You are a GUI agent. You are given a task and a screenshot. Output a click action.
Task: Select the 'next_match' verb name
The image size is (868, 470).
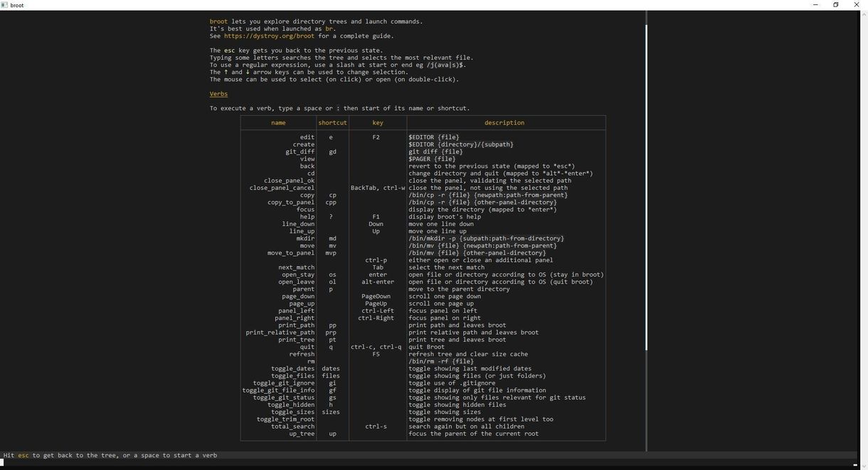pos(296,267)
